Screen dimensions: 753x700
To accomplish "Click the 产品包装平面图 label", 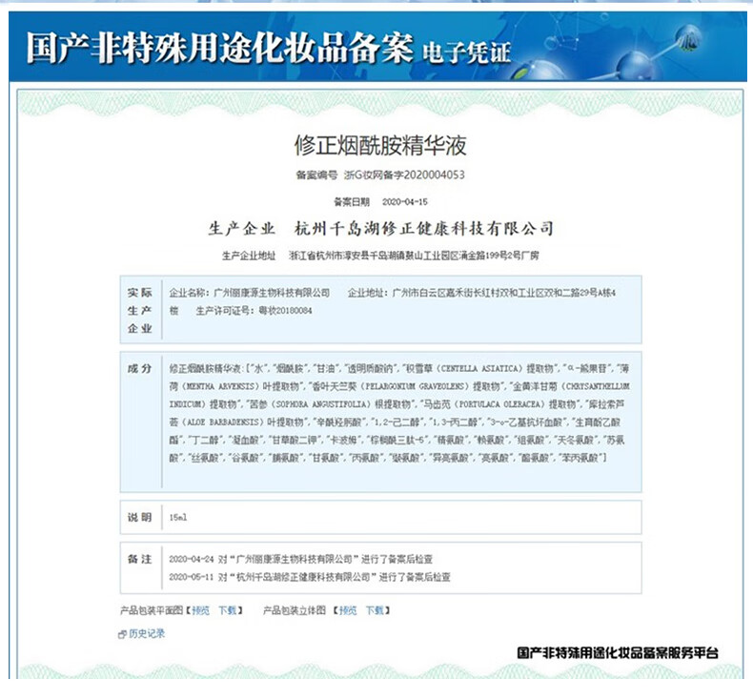I will [152, 610].
